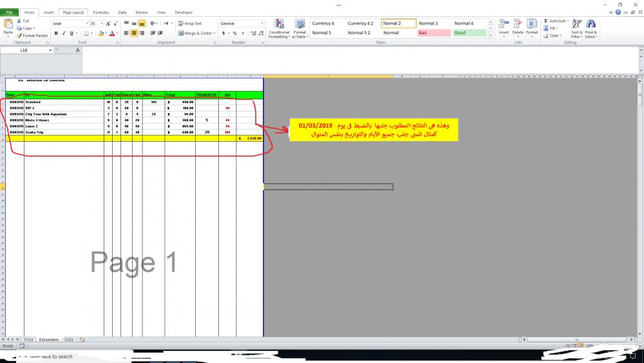
Task: Toggle Wrap Text option
Action: [189, 23]
